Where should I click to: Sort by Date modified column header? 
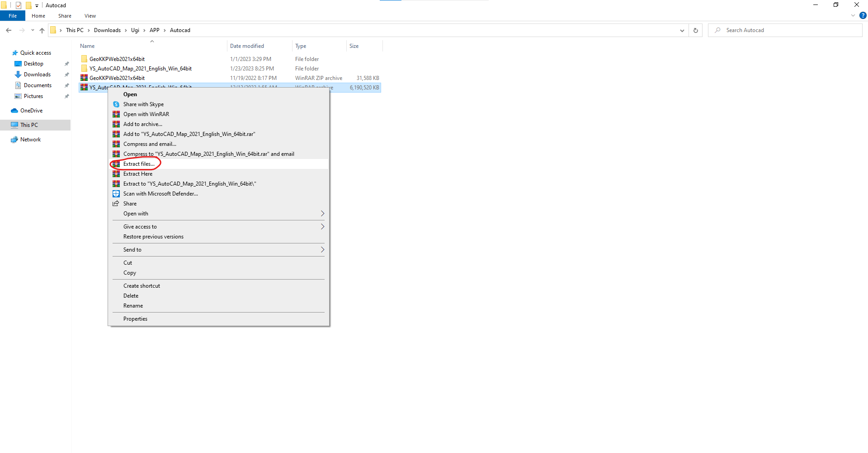pyautogui.click(x=260, y=46)
